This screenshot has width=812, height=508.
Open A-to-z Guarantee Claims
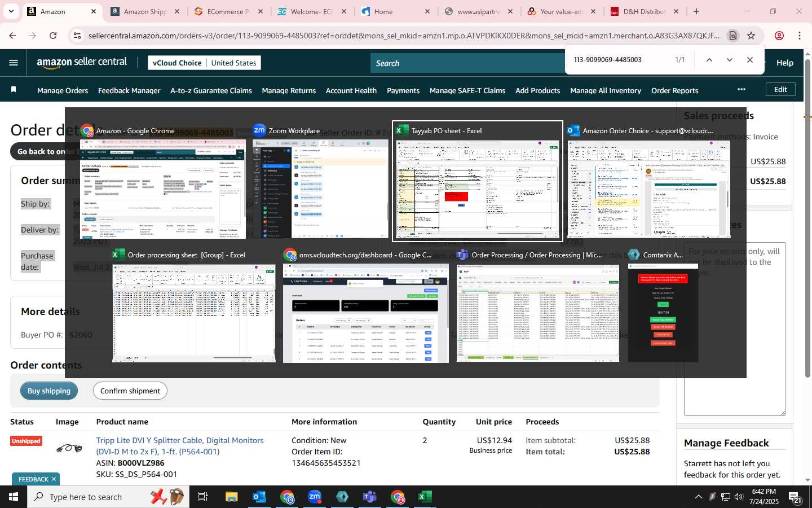coord(211,90)
